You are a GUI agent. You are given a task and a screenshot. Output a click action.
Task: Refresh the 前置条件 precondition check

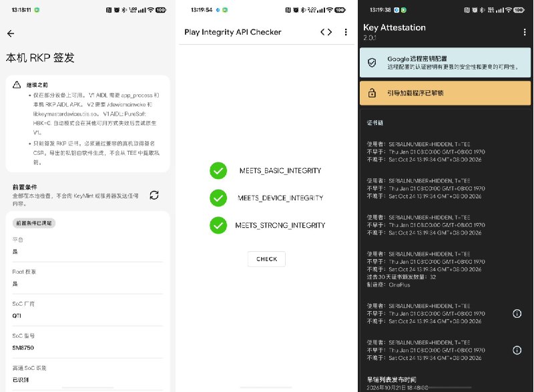[x=154, y=195]
